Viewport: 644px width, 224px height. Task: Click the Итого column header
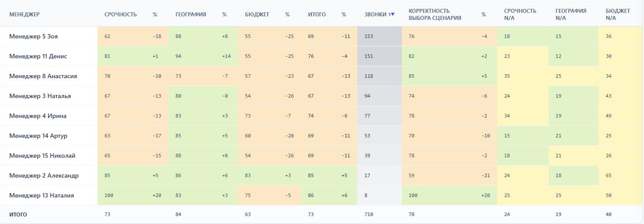click(317, 15)
